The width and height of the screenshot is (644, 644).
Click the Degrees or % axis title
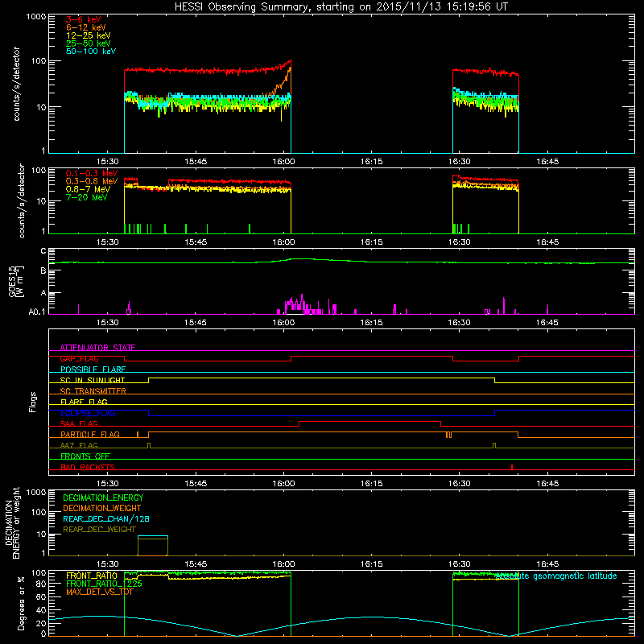(21, 603)
